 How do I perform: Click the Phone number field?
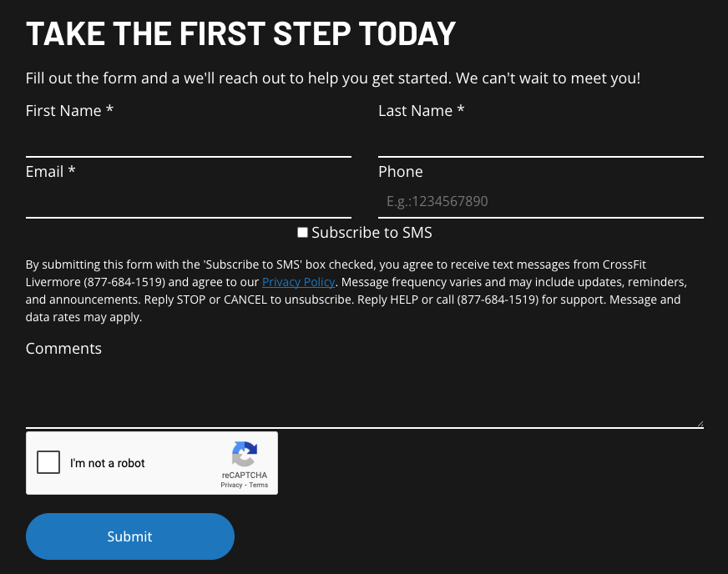click(x=540, y=201)
